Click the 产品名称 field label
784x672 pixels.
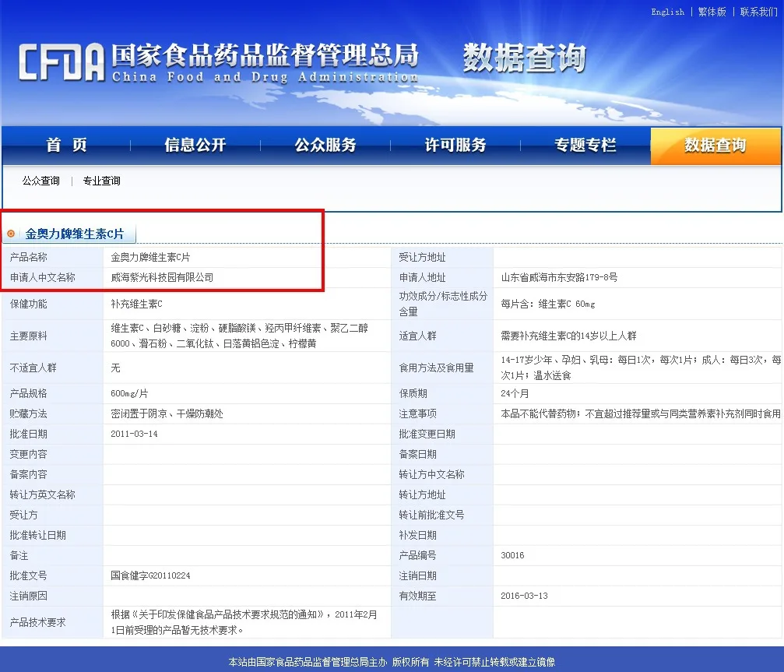point(29,257)
